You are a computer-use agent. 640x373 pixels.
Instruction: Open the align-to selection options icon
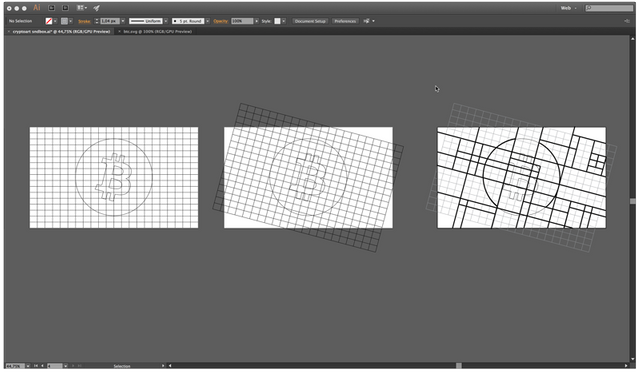click(x=367, y=21)
